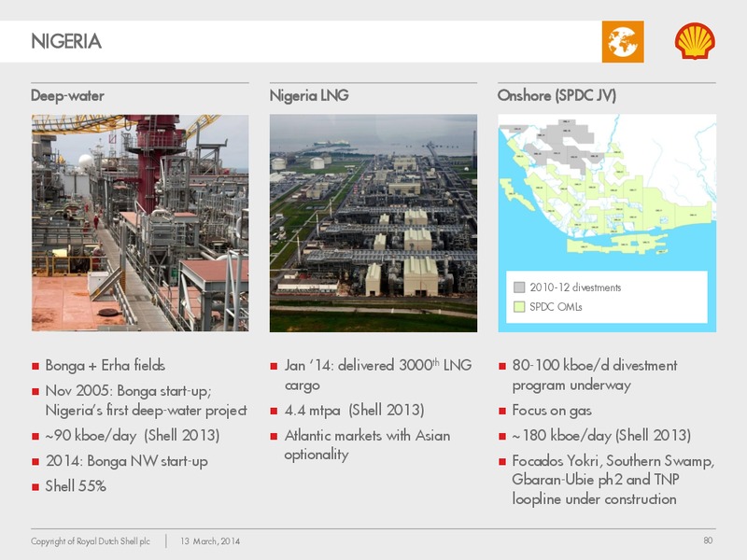The height and width of the screenshot is (560, 747).
Task: Select 'Focus on gas' bullet
Action: [552, 411]
